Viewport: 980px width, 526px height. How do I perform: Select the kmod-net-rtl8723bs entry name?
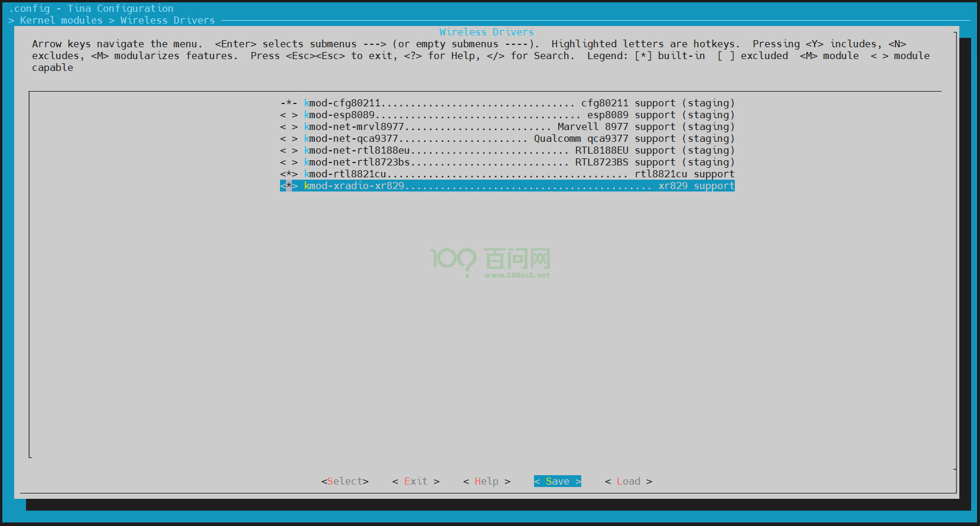pyautogui.click(x=357, y=162)
